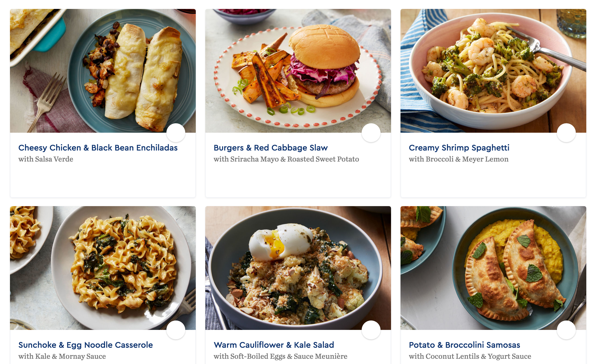Click the enchiladas photo on the blue plate
The height and width of the screenshot is (364, 601).
pyautogui.click(x=103, y=71)
